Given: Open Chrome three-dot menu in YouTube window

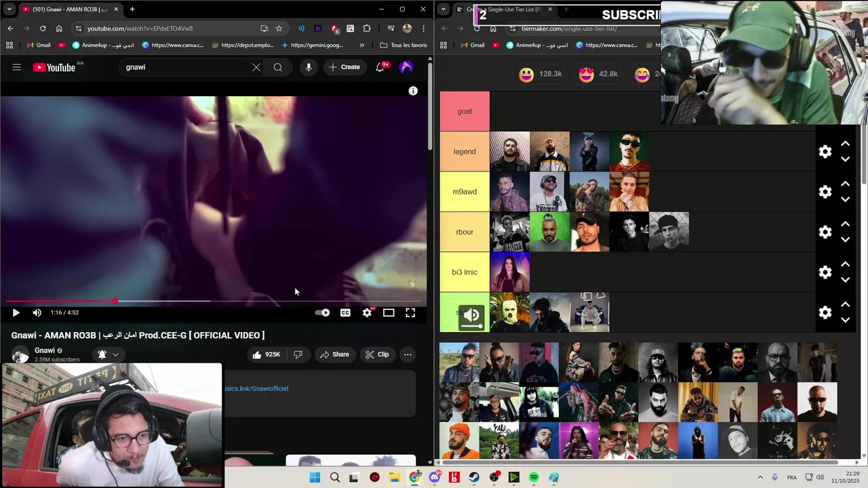Looking at the screenshot, I should point(423,28).
